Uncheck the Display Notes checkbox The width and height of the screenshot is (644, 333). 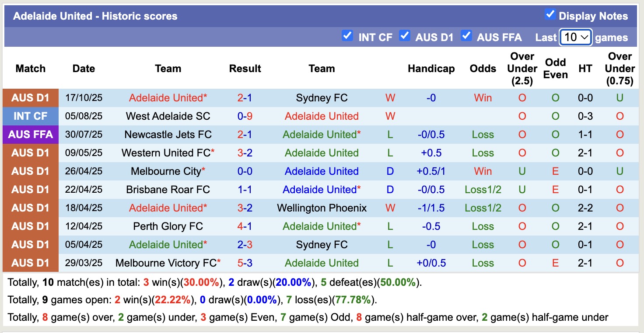click(549, 14)
